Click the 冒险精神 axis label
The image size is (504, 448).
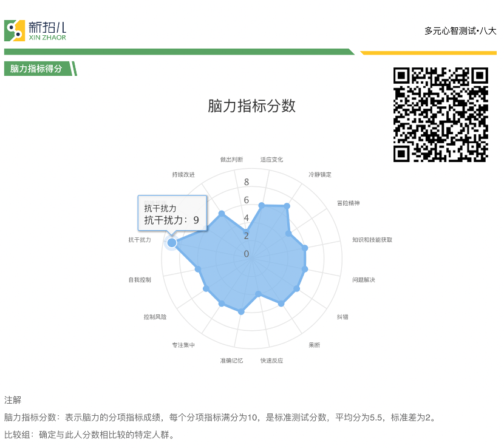click(x=348, y=203)
